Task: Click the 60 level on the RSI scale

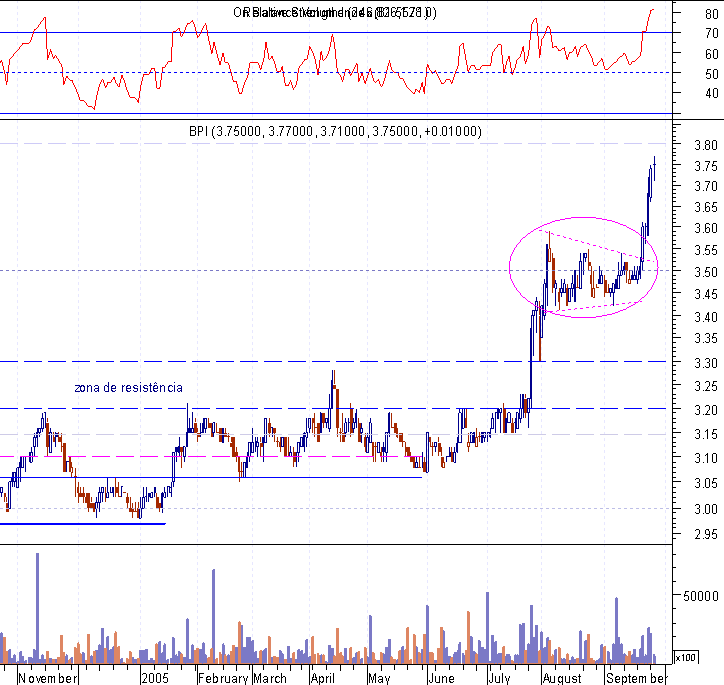Action: coord(712,54)
